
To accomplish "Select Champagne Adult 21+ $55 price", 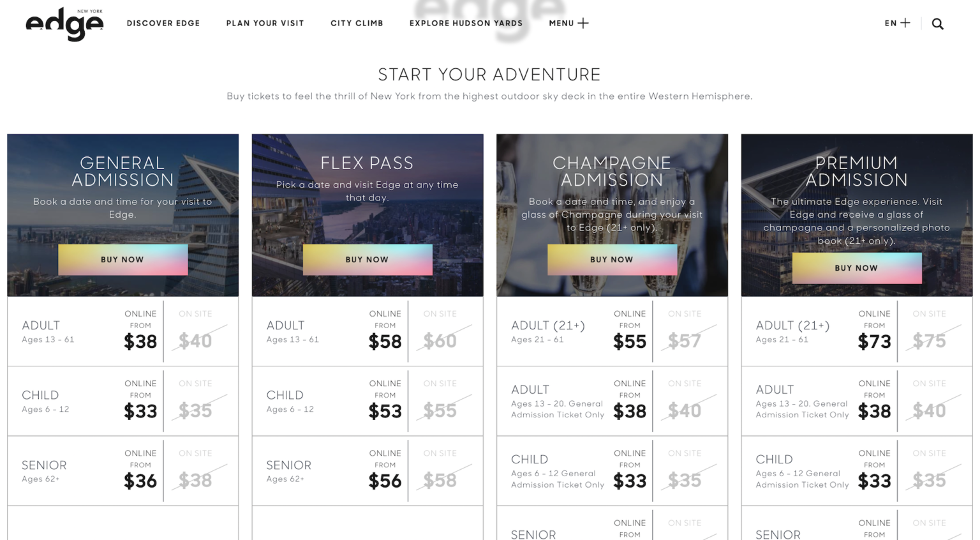I will coord(630,341).
